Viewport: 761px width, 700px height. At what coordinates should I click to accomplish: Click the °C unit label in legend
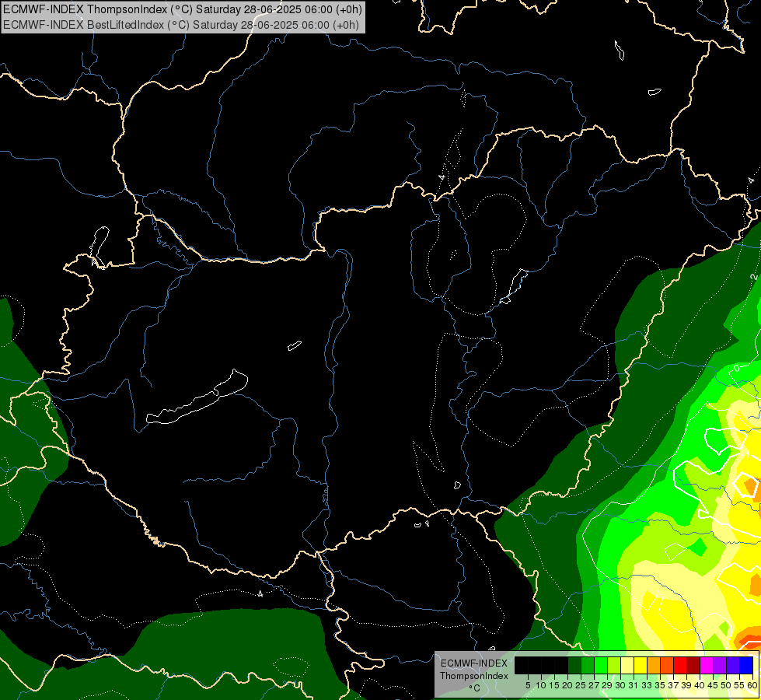pos(474,688)
